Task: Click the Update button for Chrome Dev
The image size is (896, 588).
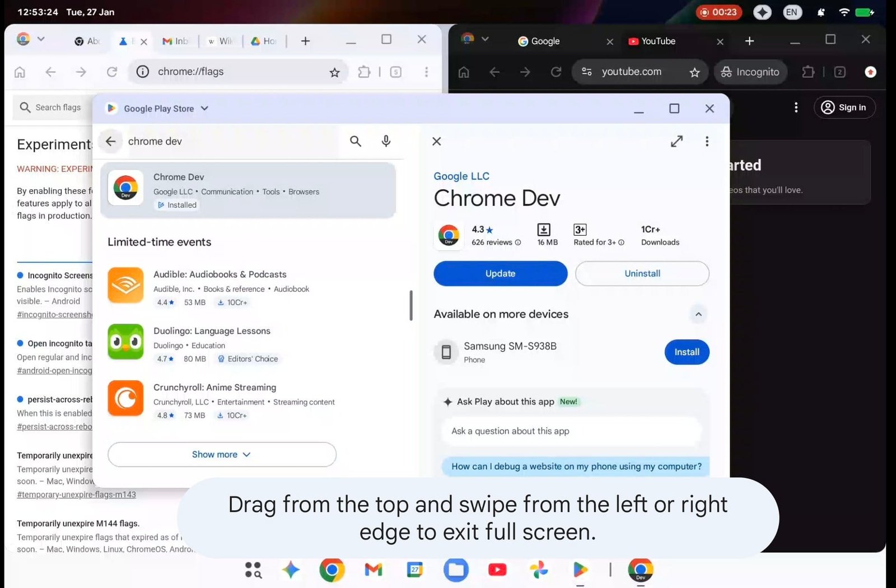Action: (x=500, y=273)
